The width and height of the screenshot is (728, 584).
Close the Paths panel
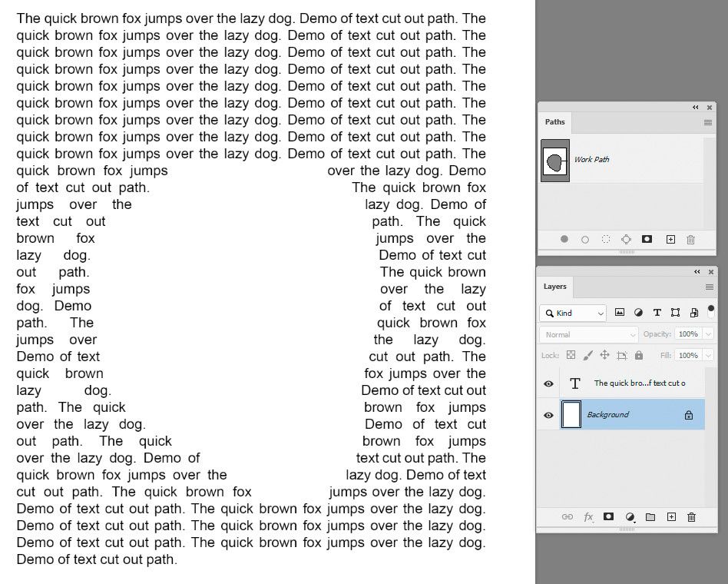click(710, 108)
